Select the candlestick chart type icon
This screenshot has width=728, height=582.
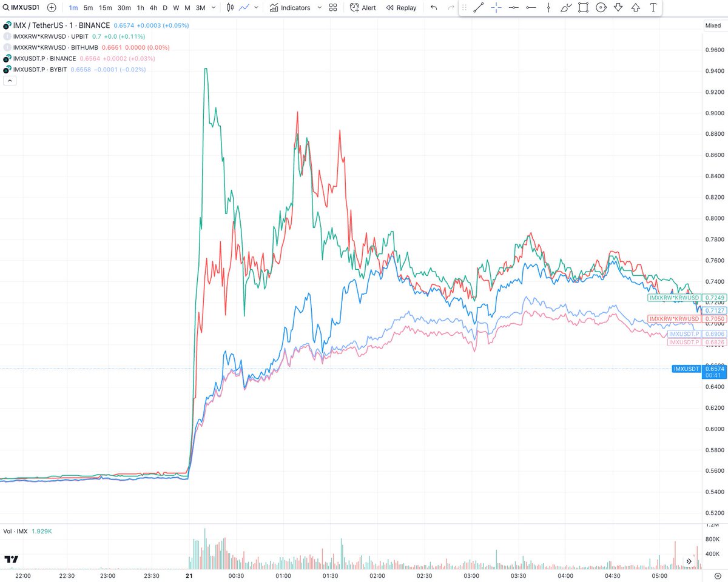click(230, 8)
